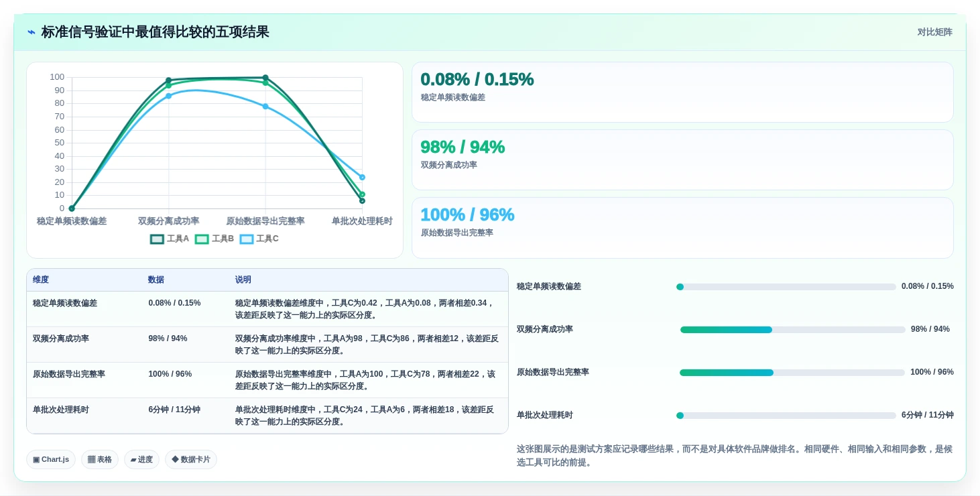Click 工具C data point at 单批次处理耗时
The height and width of the screenshot is (496, 980).
[x=362, y=178]
